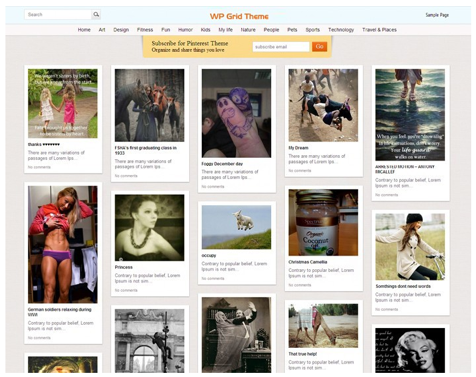Open the 'Christmas Camellia' post title
The width and height of the screenshot is (476, 377).
pos(308,262)
